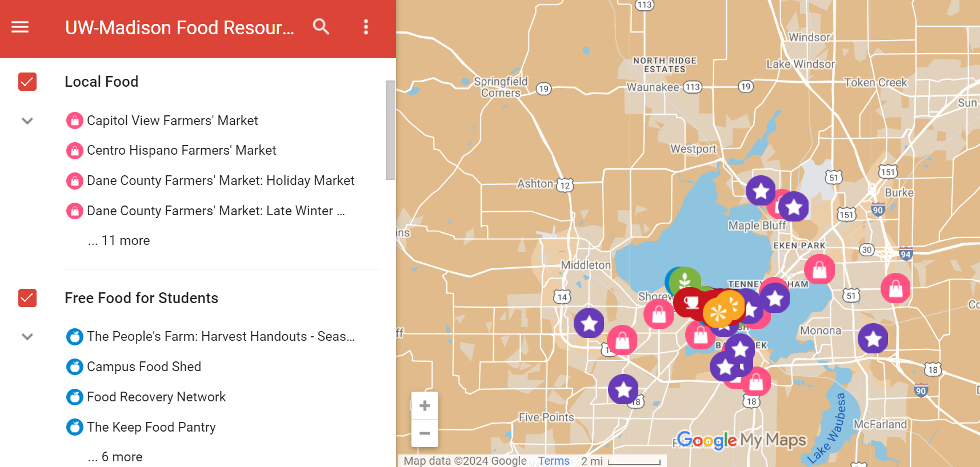Image resolution: width=980 pixels, height=467 pixels.
Task: Click the UW-Madison Food Resources title
Action: pyautogui.click(x=179, y=27)
